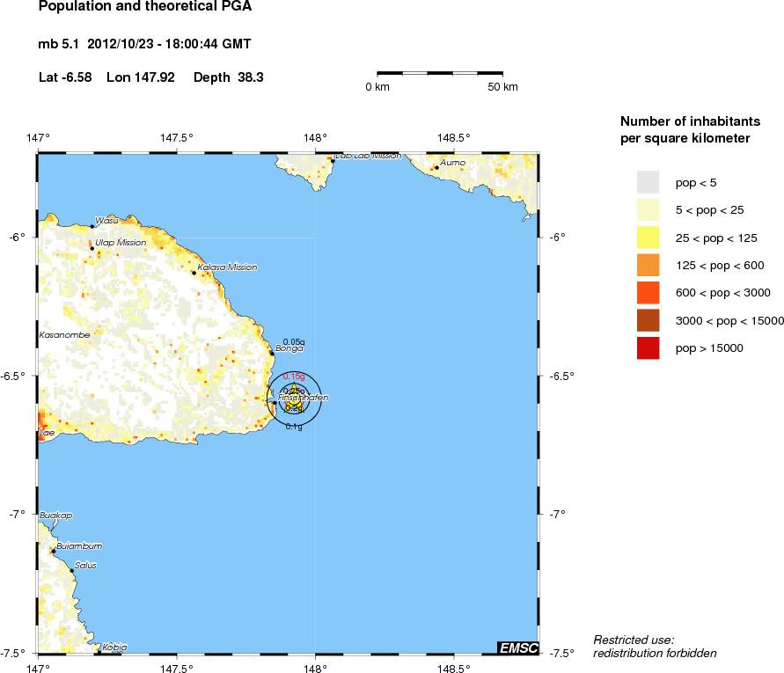784x673 pixels.
Task: Select the red 'pop > 15000' legend swatch
Action: pos(648,348)
